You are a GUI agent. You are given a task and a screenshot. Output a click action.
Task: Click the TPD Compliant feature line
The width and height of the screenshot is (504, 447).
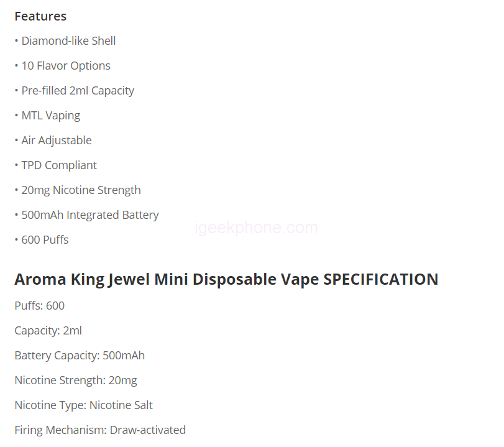59,165
